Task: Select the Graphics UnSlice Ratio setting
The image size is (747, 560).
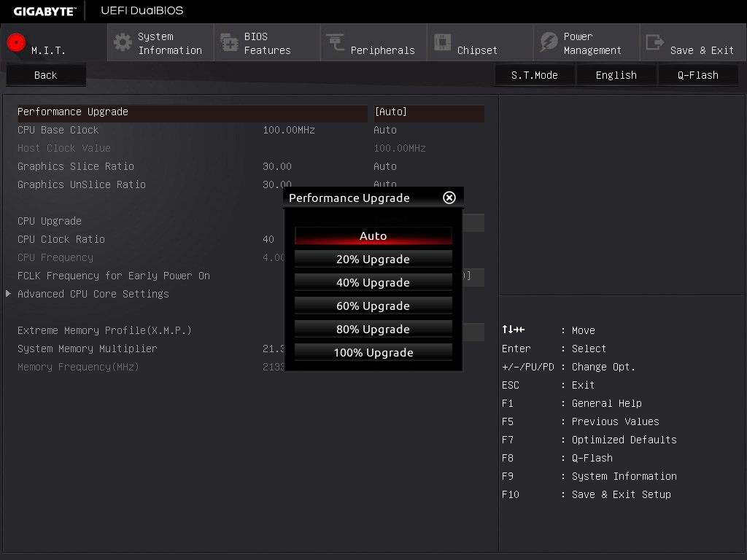Action: pyautogui.click(x=82, y=184)
